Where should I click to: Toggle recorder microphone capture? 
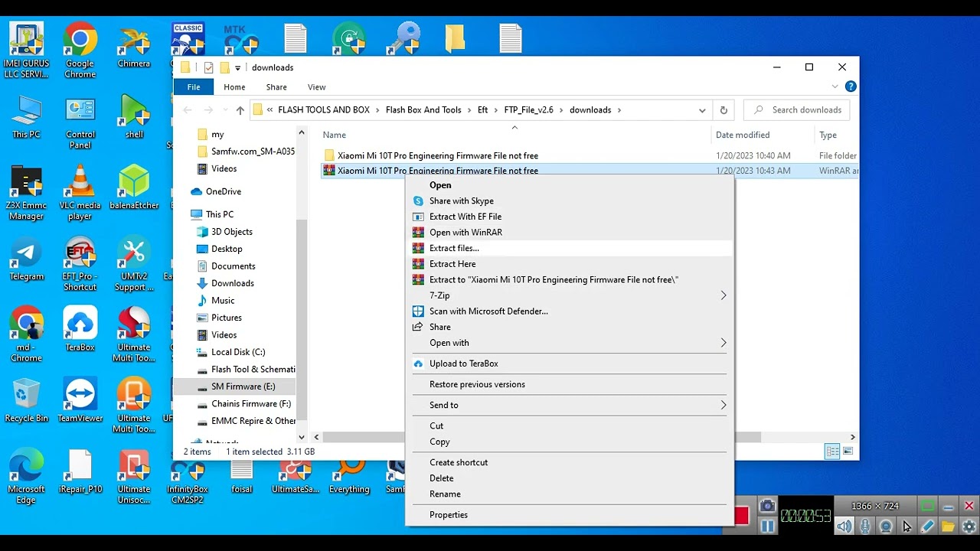coord(865,527)
